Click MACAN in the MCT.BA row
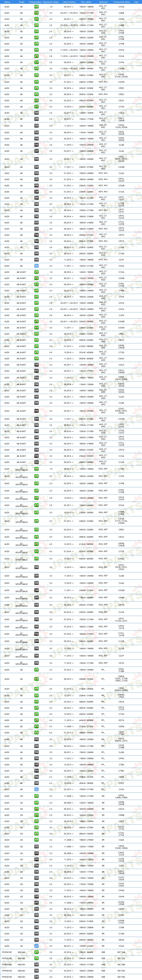The image size is (142, 980). (21, 977)
